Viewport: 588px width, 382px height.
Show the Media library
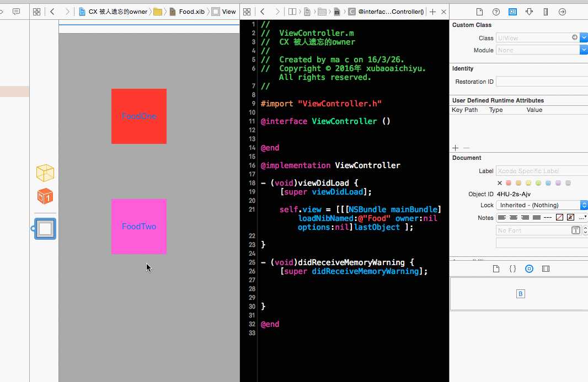pyautogui.click(x=546, y=269)
